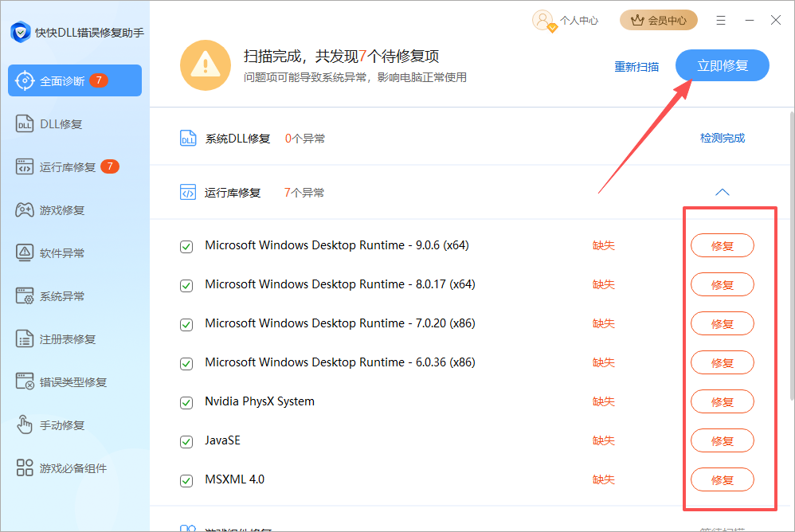Uncheck the JavaSE checkbox

click(186, 442)
